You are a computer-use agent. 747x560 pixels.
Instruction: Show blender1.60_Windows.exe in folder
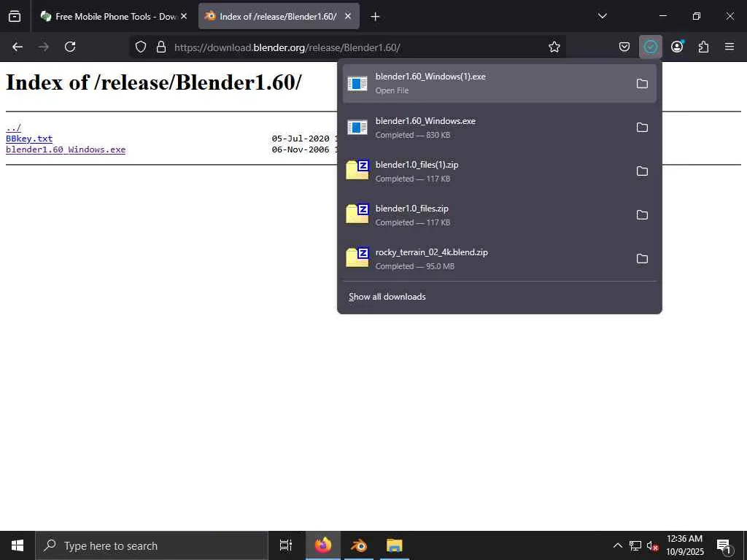tap(642, 127)
